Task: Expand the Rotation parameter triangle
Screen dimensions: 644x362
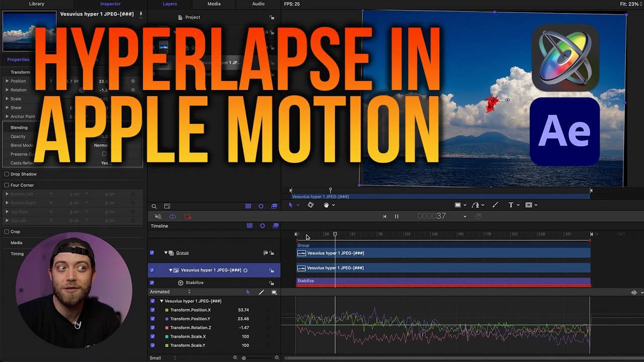Action: click(x=7, y=90)
